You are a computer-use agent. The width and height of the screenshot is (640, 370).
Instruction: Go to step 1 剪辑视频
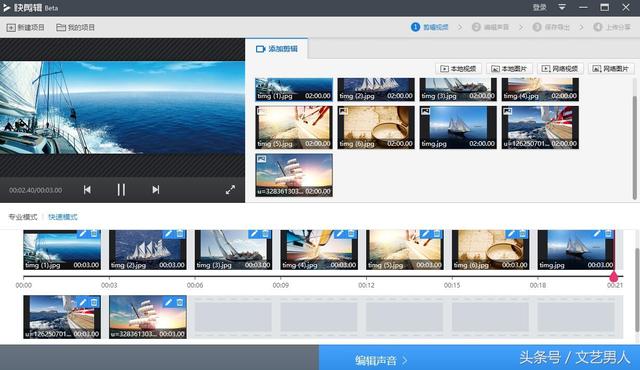[x=430, y=27]
